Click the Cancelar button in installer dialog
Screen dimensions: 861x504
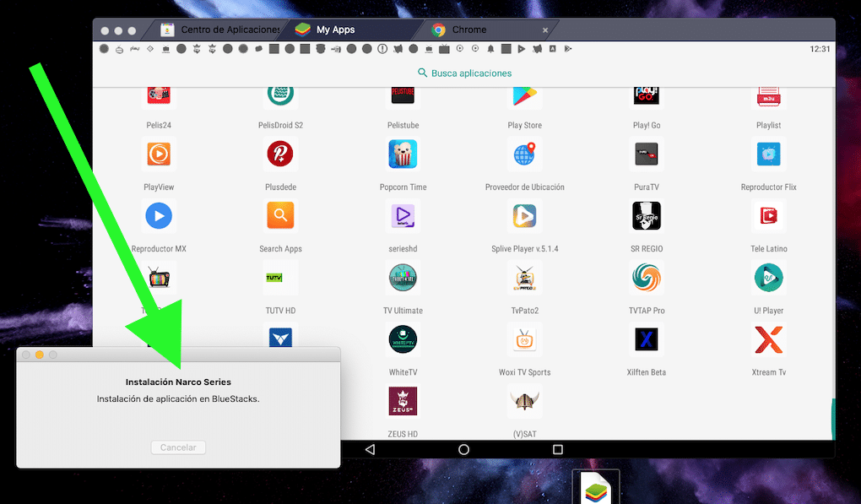pos(178,447)
